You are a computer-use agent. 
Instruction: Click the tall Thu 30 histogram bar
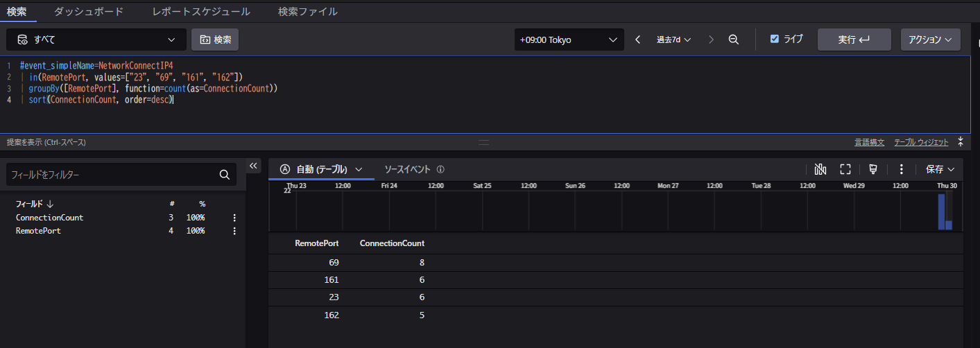coord(941,211)
